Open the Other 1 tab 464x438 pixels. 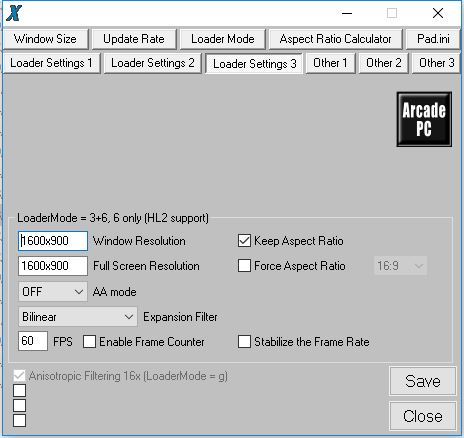click(330, 63)
